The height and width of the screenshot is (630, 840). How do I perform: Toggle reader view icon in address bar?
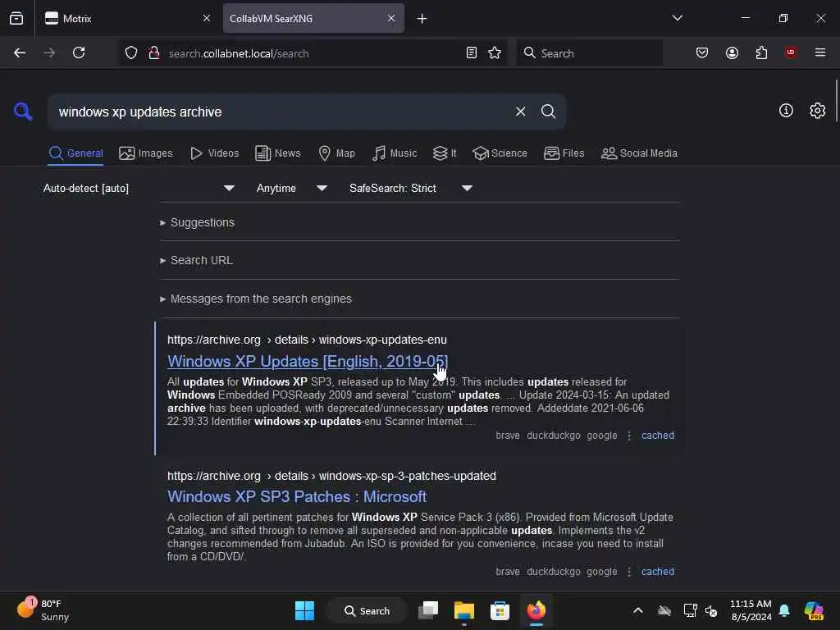tap(472, 52)
